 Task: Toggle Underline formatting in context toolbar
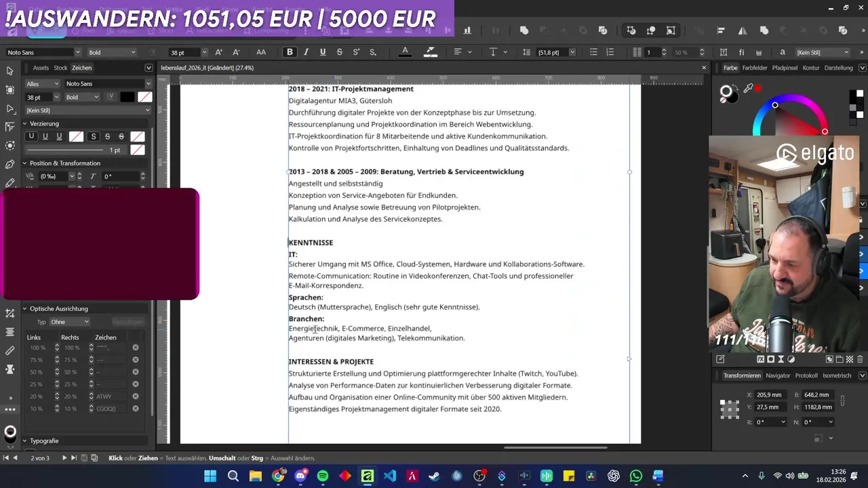click(323, 52)
